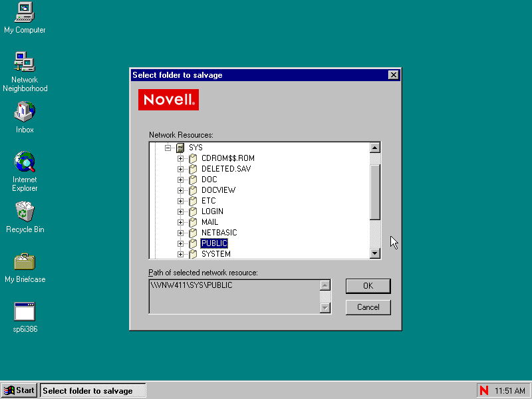Click the Network Resources scrollbar thumb
Screen dimensions: 532x399
pos(375,192)
